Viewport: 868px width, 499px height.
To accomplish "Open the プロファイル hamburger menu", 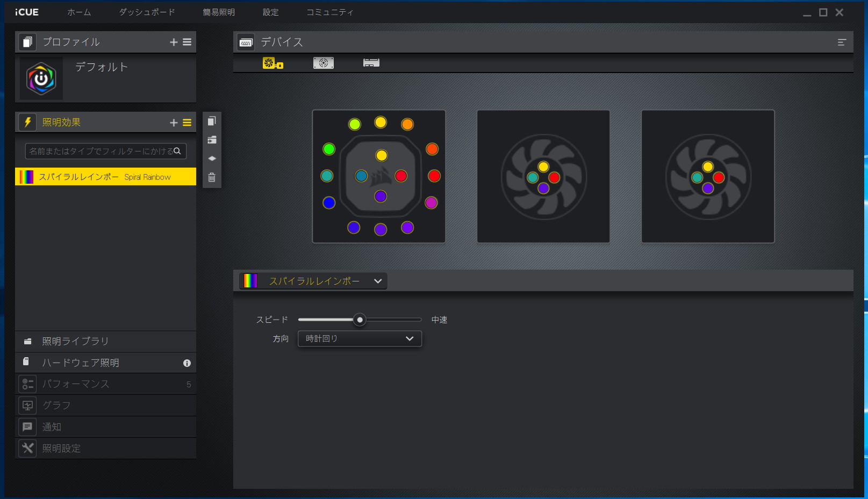I will 187,42.
